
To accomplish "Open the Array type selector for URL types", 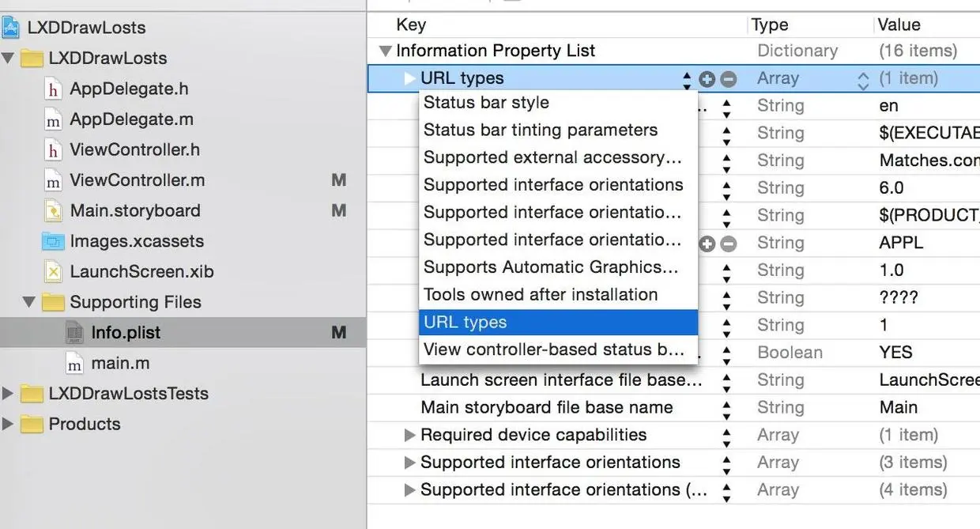I will pos(862,79).
